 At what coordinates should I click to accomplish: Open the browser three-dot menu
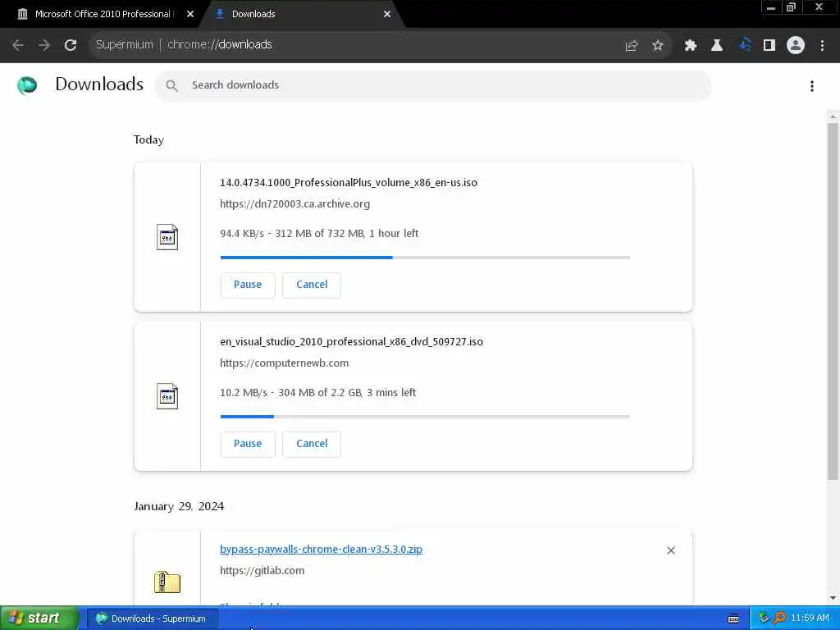(822, 46)
